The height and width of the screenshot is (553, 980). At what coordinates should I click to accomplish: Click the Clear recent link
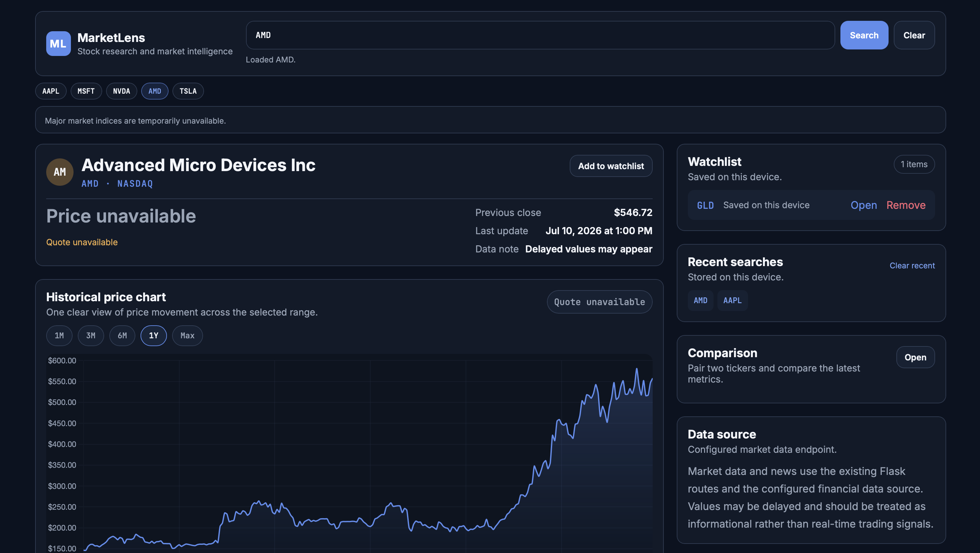click(912, 265)
